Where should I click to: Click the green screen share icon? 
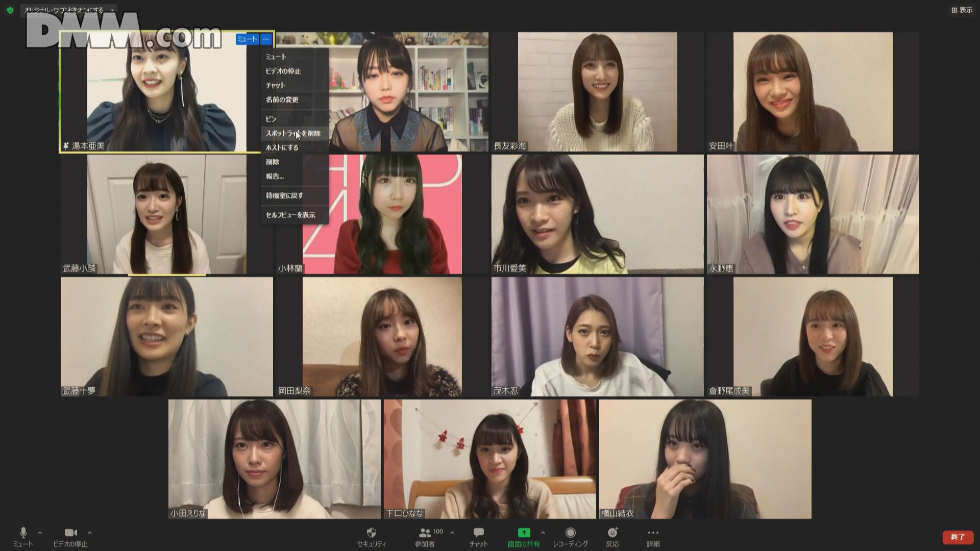point(524,533)
